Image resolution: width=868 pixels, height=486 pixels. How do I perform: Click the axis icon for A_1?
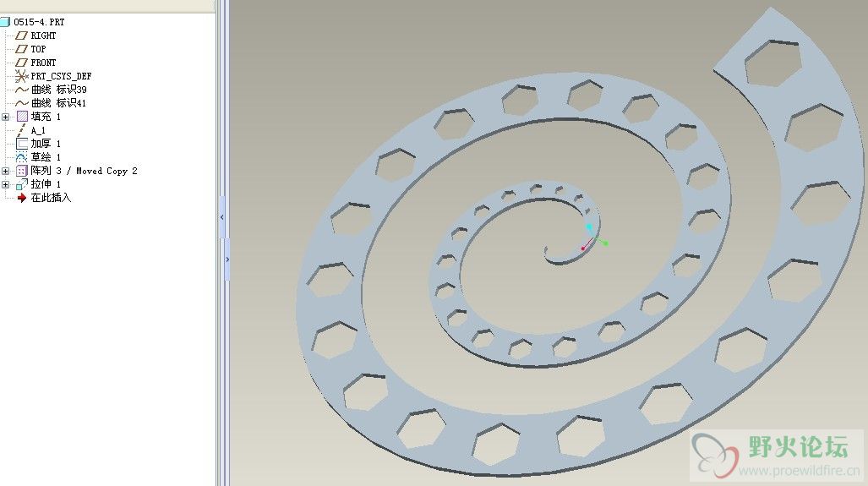[x=22, y=130]
